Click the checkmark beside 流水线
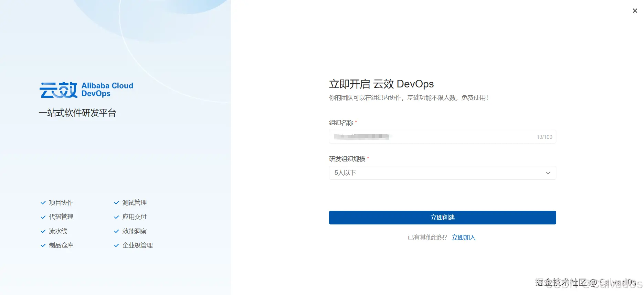 coord(43,231)
